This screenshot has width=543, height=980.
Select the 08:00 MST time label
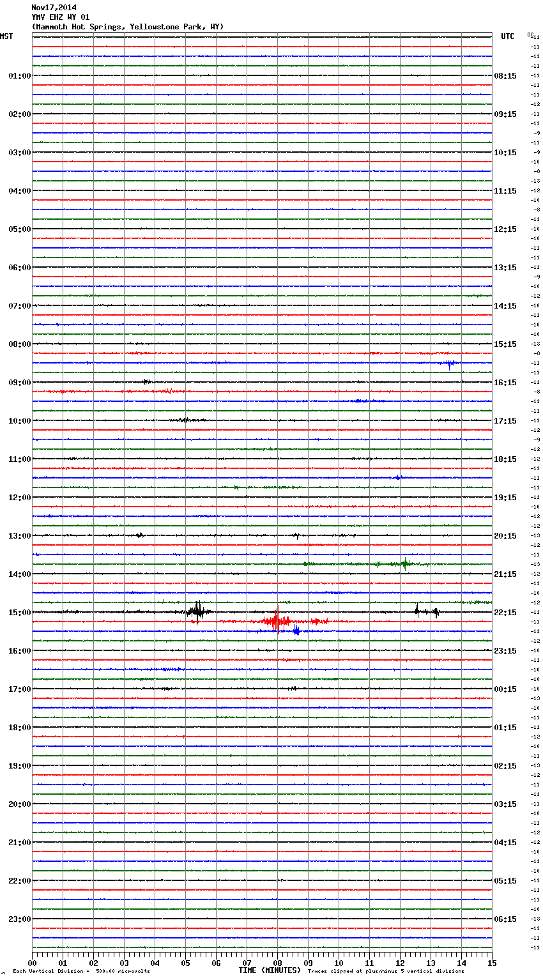(19, 344)
